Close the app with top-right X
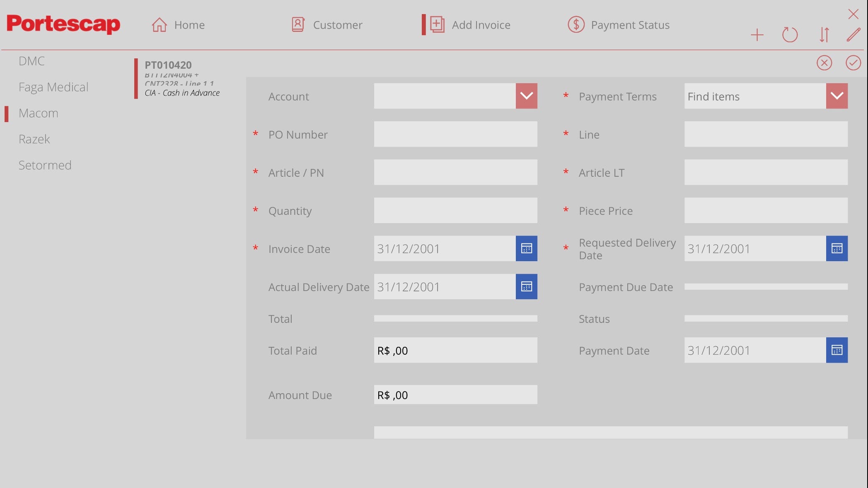Viewport: 868px width, 488px height. point(853,14)
